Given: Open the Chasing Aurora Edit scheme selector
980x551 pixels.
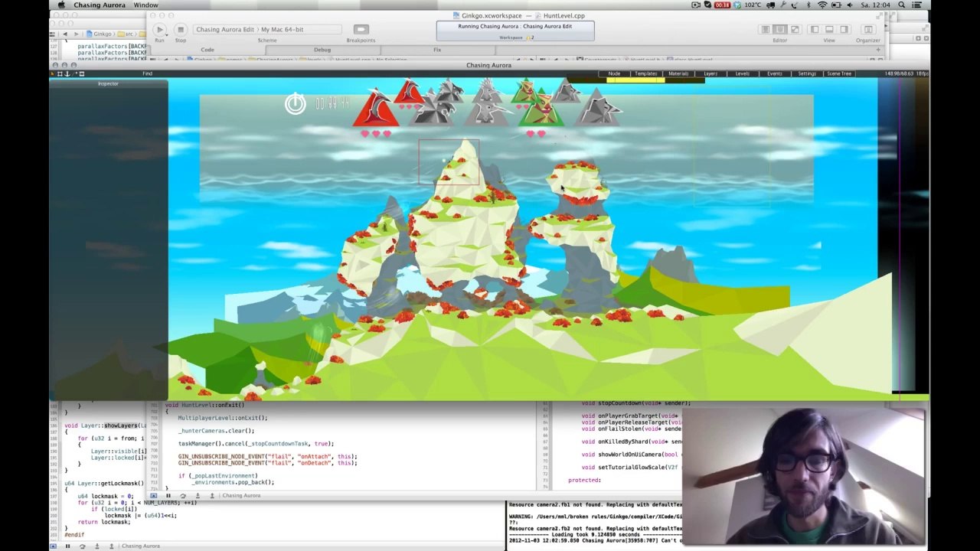Looking at the screenshot, I should (x=225, y=29).
